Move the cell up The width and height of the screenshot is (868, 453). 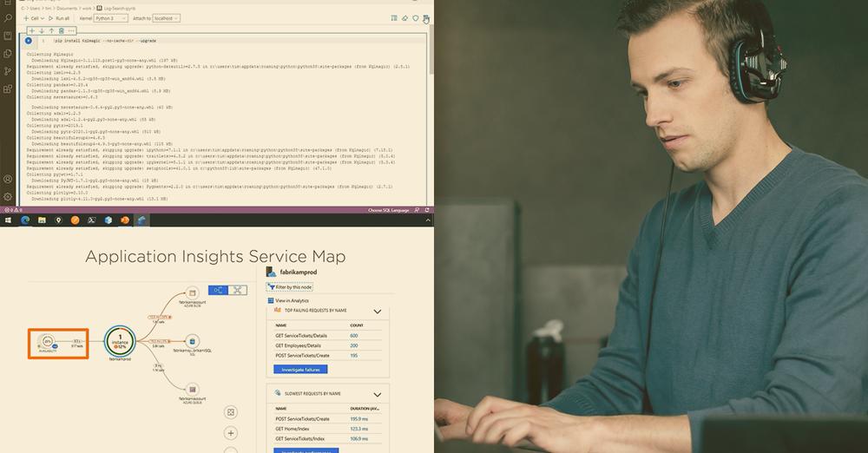(51, 31)
